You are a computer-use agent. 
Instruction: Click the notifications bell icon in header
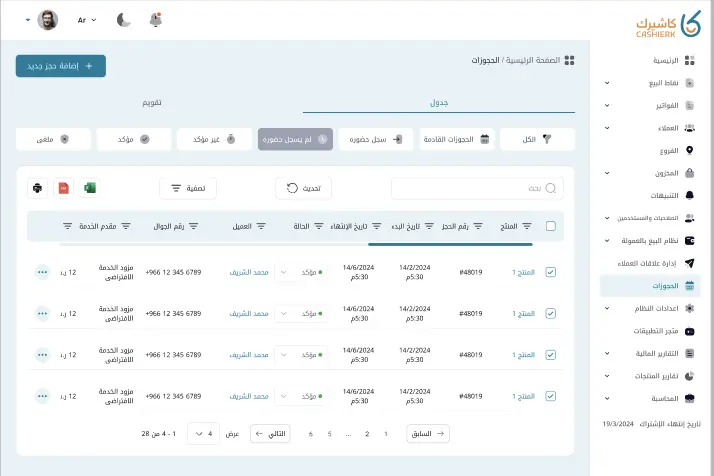click(156, 20)
